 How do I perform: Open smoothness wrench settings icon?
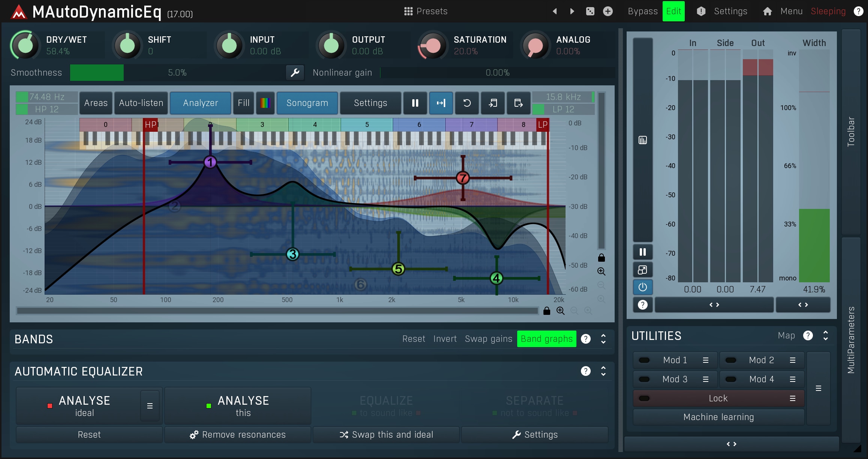pos(295,73)
